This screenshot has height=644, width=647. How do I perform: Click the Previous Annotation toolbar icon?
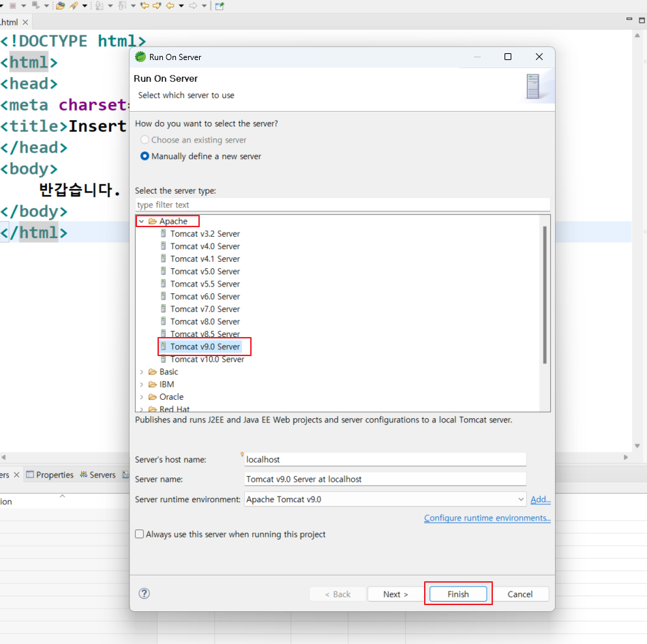point(122,5)
